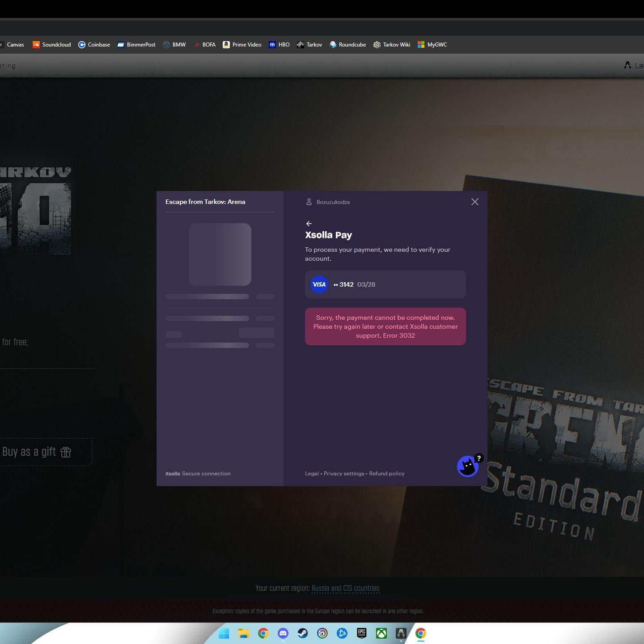The width and height of the screenshot is (644, 644).
Task: Select the Visa card ending 3142
Action: pyautogui.click(x=386, y=284)
